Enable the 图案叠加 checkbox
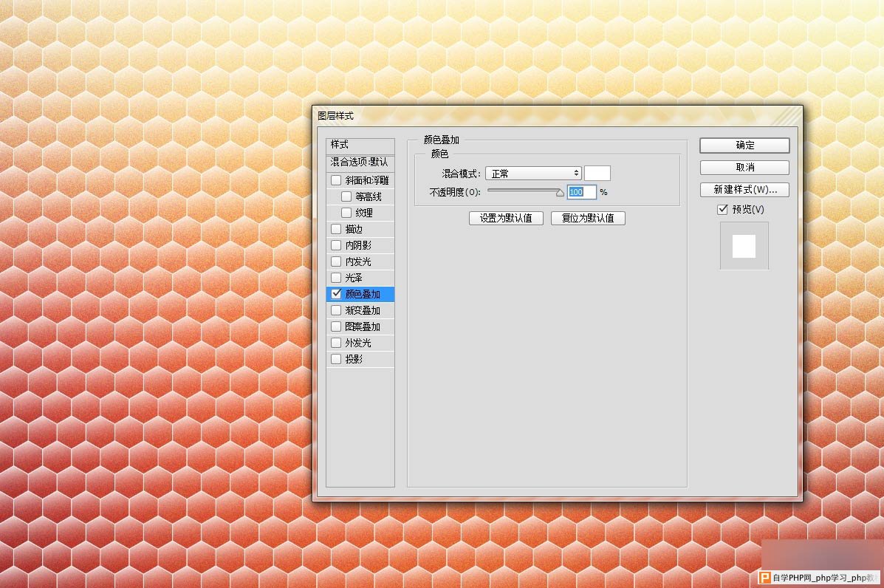 click(x=336, y=327)
